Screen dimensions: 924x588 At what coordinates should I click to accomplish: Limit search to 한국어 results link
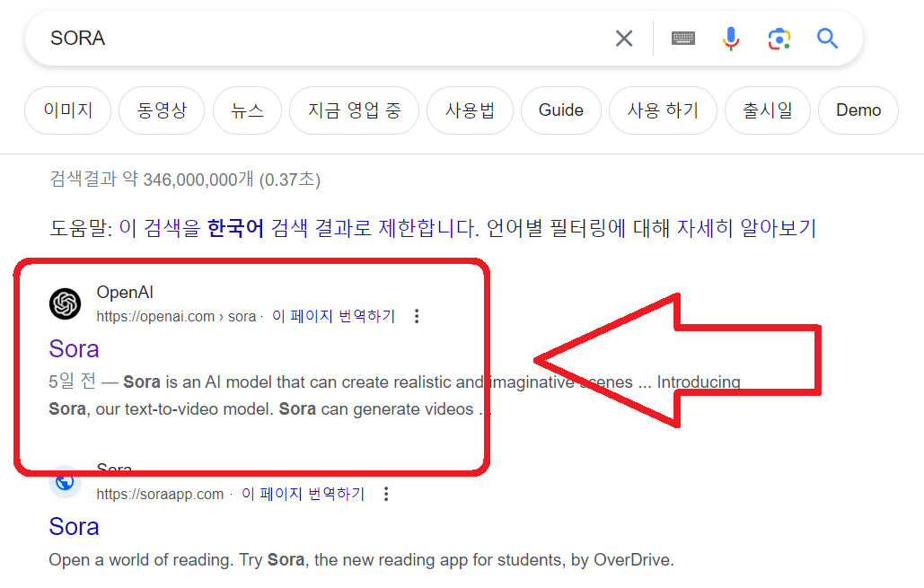coord(298,228)
